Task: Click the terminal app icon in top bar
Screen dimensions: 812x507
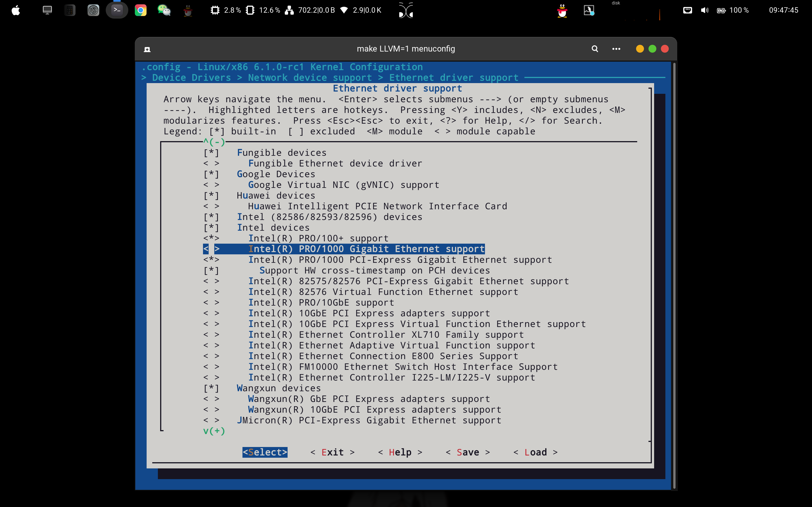Action: pos(117,10)
